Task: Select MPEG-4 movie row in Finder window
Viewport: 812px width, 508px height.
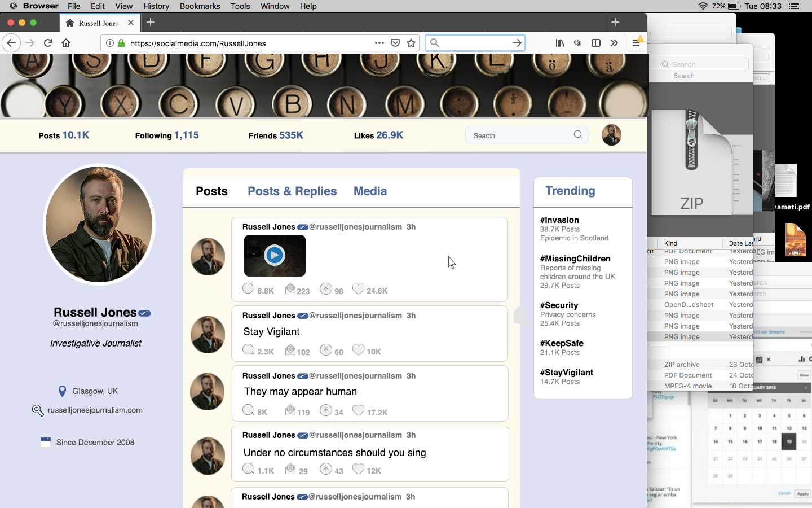Action: (x=700, y=386)
